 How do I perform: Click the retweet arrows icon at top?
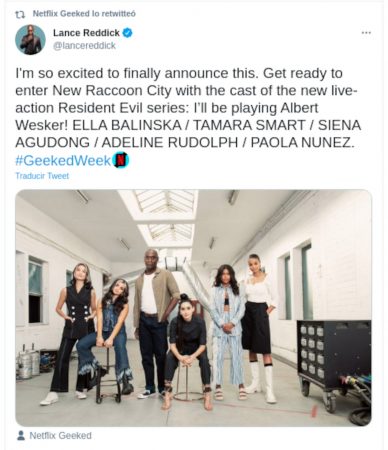pos(20,14)
